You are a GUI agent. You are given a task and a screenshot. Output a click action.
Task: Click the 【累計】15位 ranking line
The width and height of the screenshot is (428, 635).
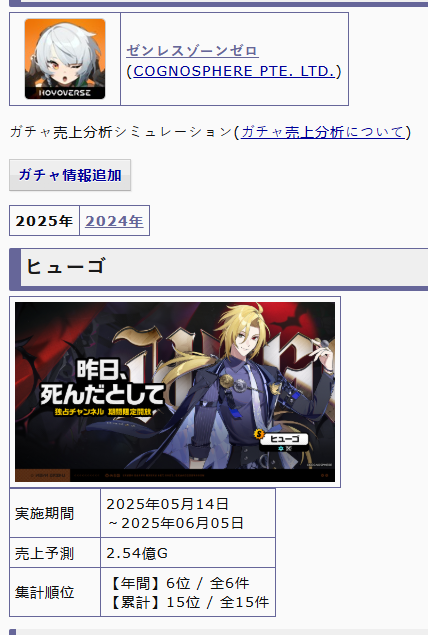(x=188, y=602)
